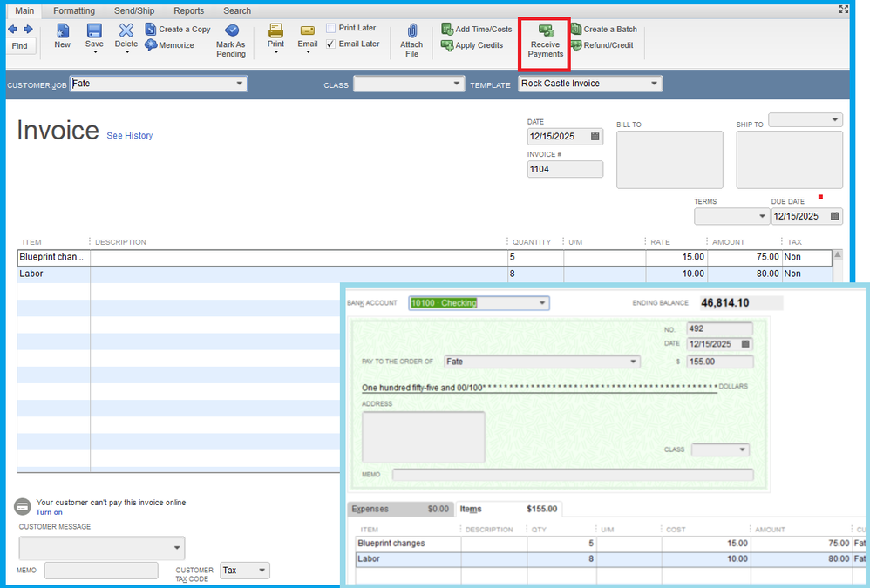This screenshot has height=588, width=870.
Task: Click the Find button
Action: [x=20, y=46]
